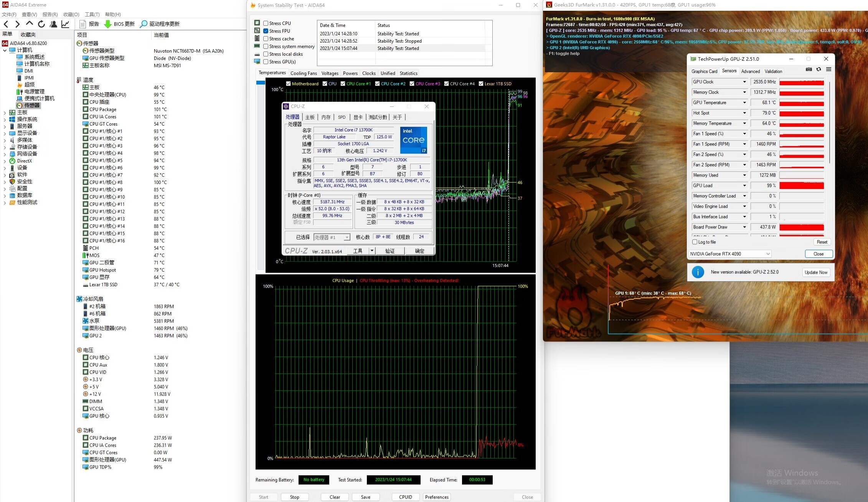This screenshot has width=868, height=502.
Task: Go back with AIDA64 toolbar back arrow
Action: point(6,24)
